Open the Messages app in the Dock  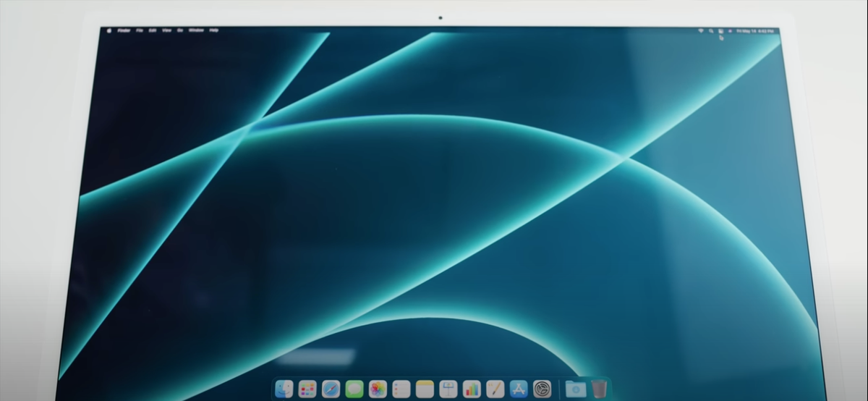pos(354,389)
